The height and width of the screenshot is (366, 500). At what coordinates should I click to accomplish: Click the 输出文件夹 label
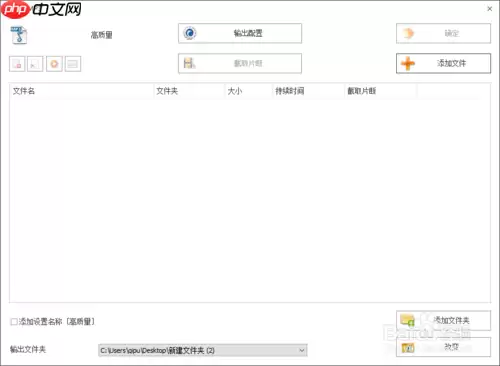coord(28,349)
